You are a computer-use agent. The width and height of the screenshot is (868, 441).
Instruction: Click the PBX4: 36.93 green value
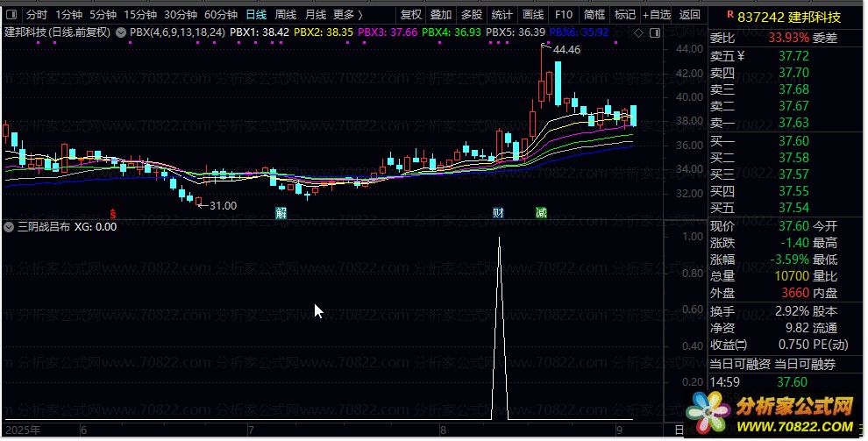click(x=452, y=32)
